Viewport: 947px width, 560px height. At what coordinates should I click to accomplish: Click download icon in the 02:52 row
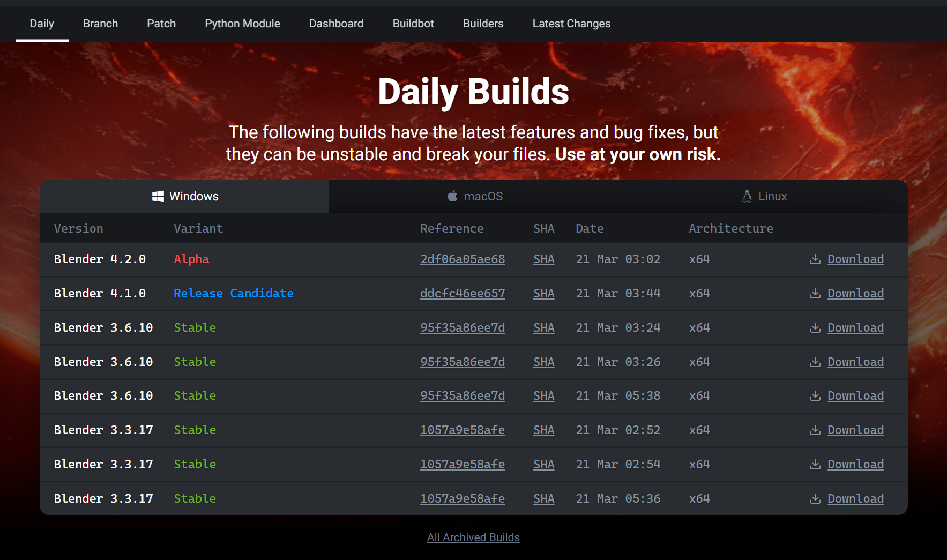(x=815, y=430)
